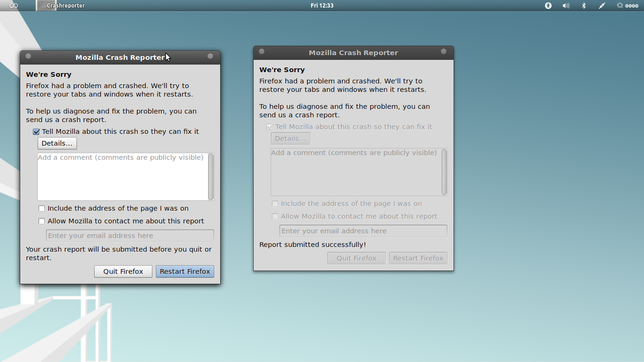Click the 'Report submitted successfully!' text

click(x=313, y=245)
